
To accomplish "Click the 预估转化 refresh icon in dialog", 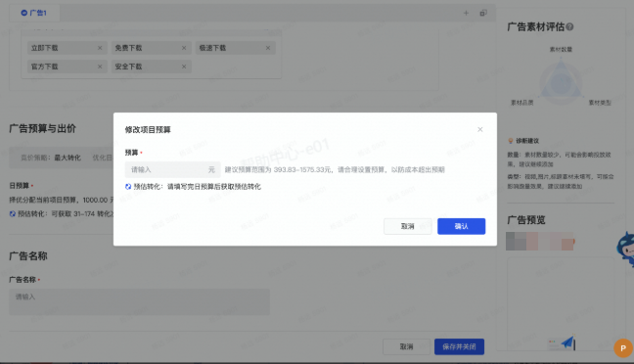I will [128, 187].
